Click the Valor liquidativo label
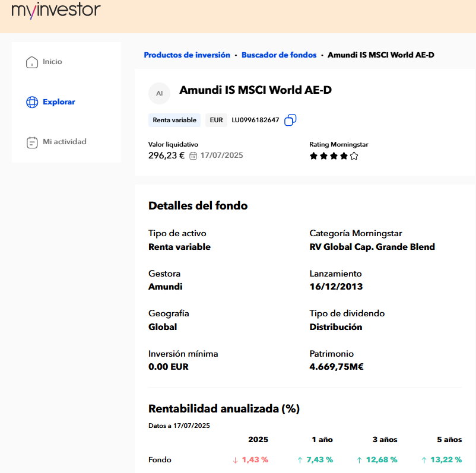This screenshot has height=473, width=476. click(x=173, y=144)
